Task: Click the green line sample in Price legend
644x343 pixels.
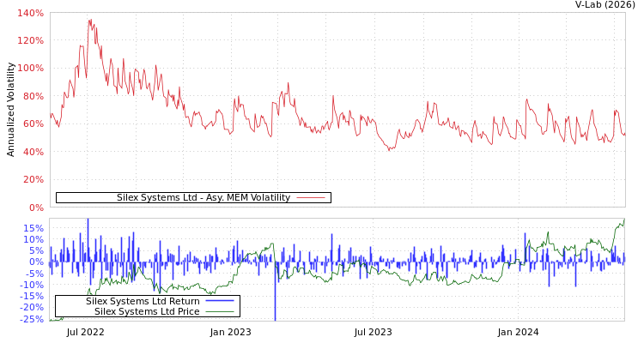Action: pyautogui.click(x=220, y=312)
